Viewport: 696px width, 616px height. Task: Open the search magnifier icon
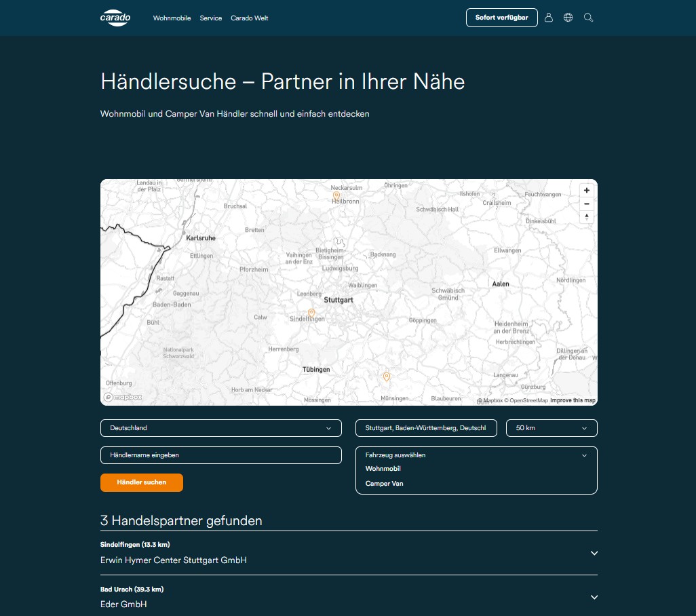(x=589, y=18)
